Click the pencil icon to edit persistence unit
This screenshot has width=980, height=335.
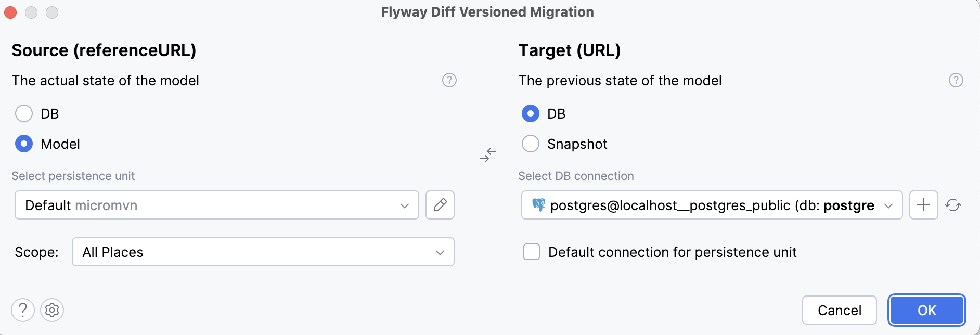(x=440, y=205)
